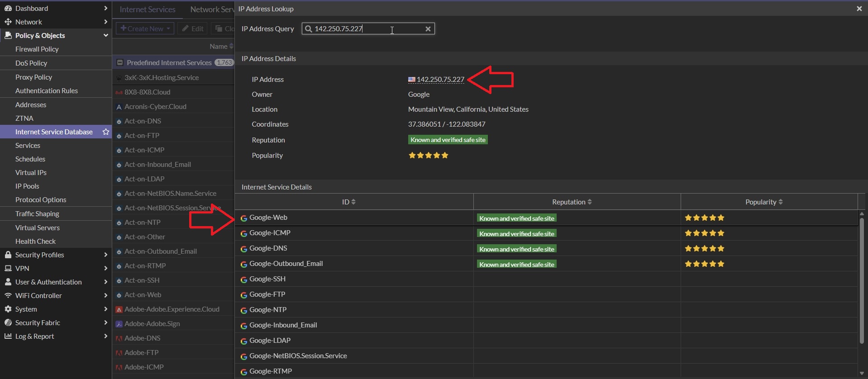868x379 pixels.
Task: Click the Policy & Objects icon
Action: pyautogui.click(x=8, y=35)
